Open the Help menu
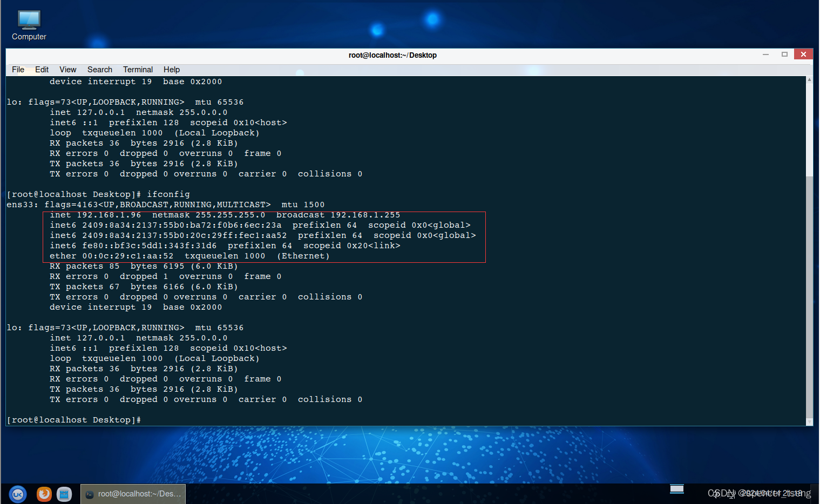 171,69
